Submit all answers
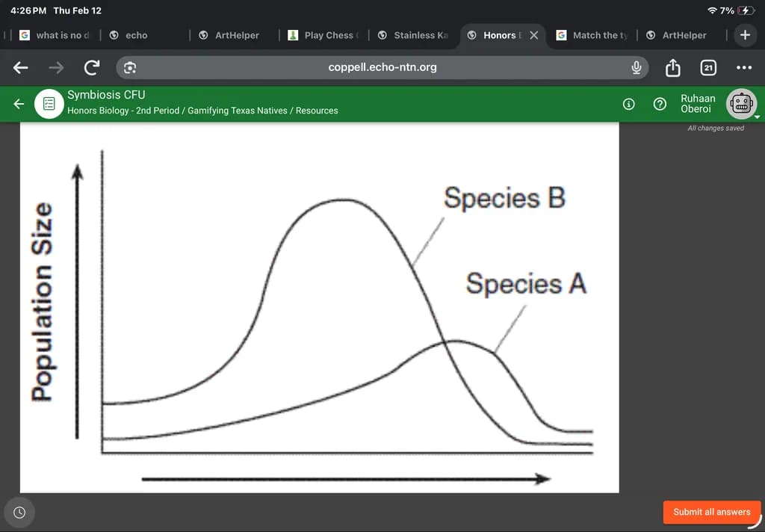The width and height of the screenshot is (765, 532). [x=712, y=512]
